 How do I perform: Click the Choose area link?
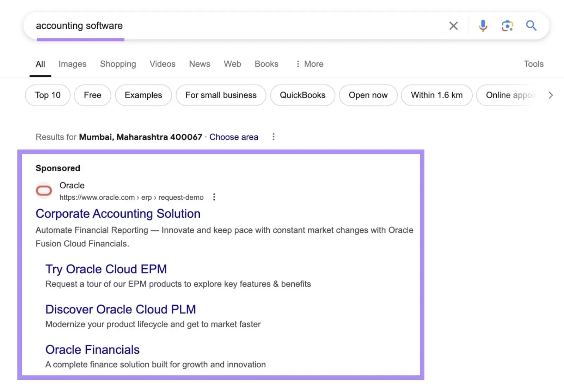[x=234, y=137]
